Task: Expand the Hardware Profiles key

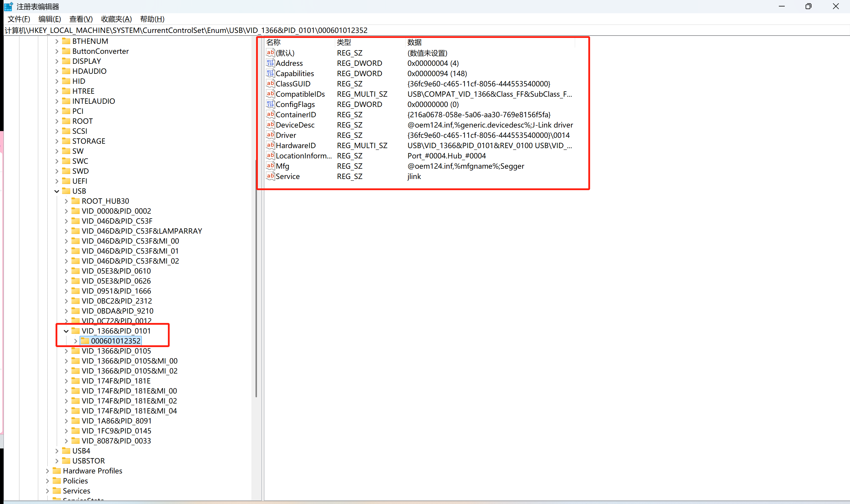Action: [x=48, y=471]
